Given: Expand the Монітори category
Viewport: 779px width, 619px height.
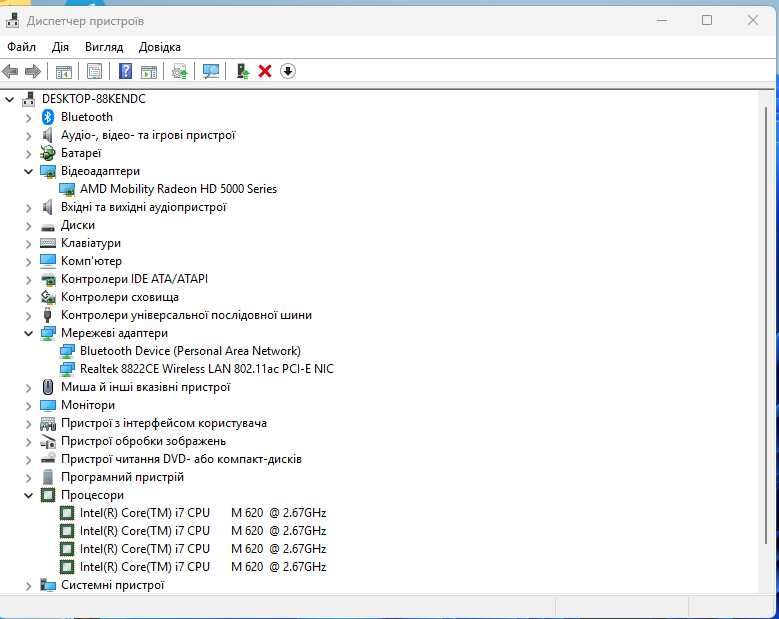Looking at the screenshot, I should (28, 406).
